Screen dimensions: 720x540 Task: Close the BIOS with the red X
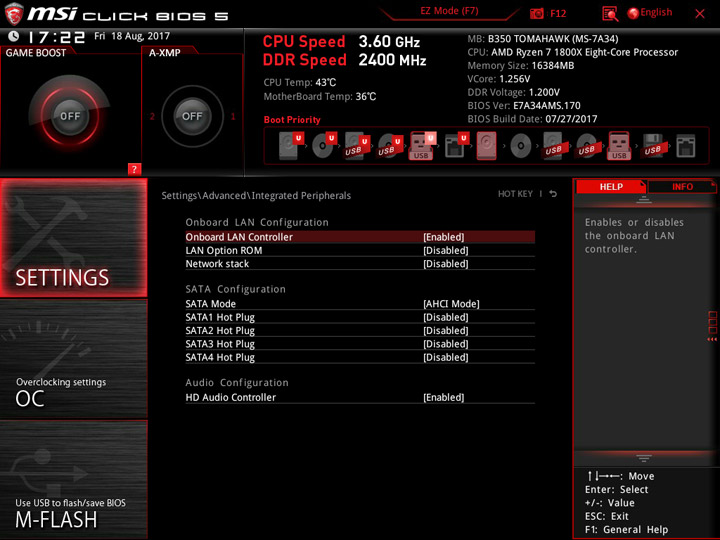[700, 13]
